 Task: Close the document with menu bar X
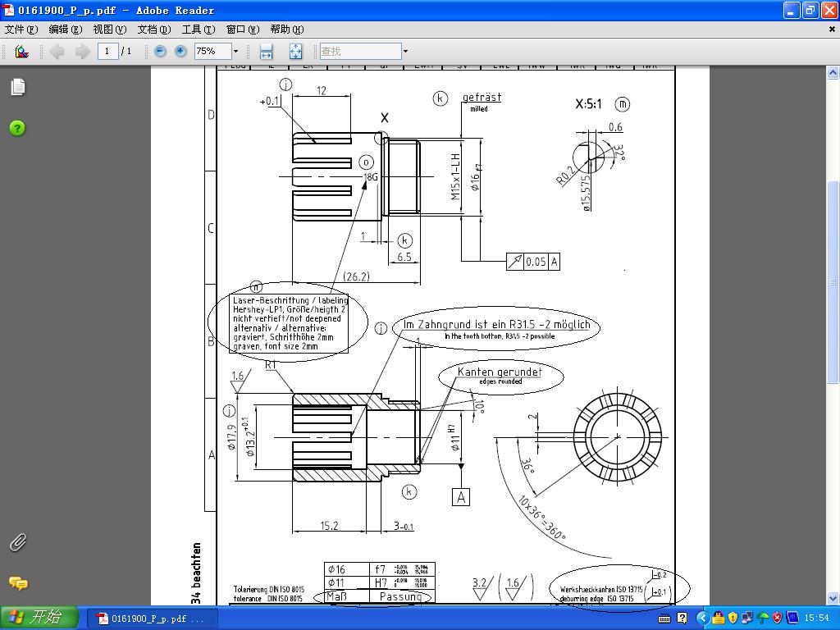point(832,30)
